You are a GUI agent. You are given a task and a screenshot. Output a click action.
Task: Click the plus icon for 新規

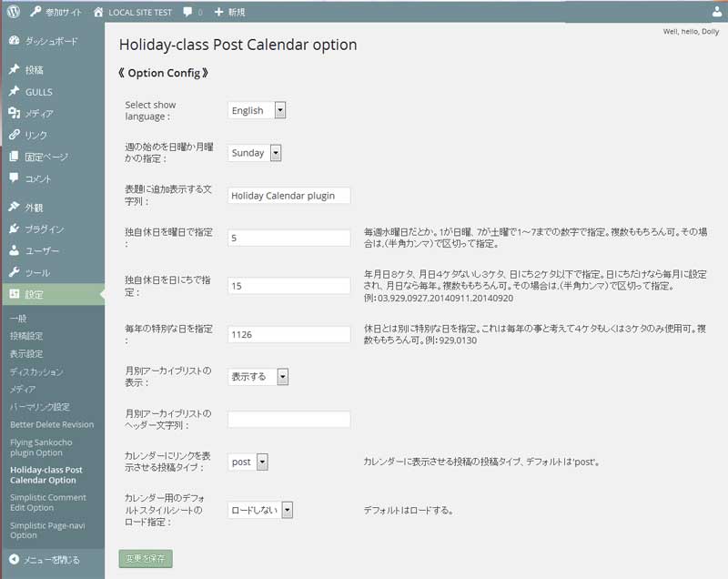point(218,12)
